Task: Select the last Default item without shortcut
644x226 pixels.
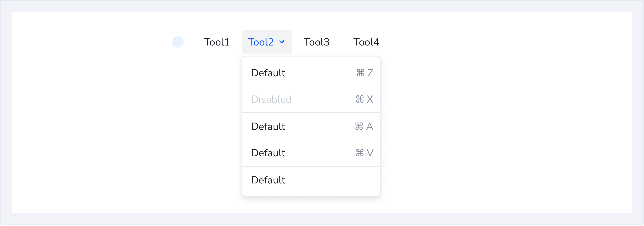Action: (x=268, y=180)
